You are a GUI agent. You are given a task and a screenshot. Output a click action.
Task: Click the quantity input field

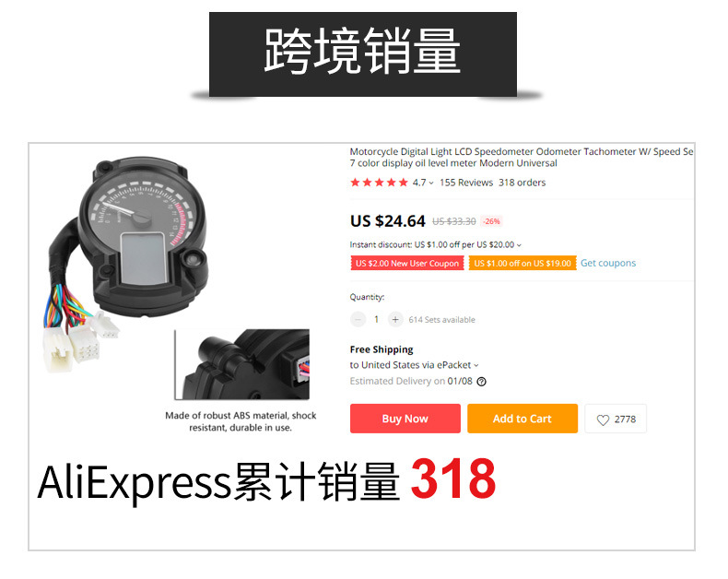pos(377,319)
